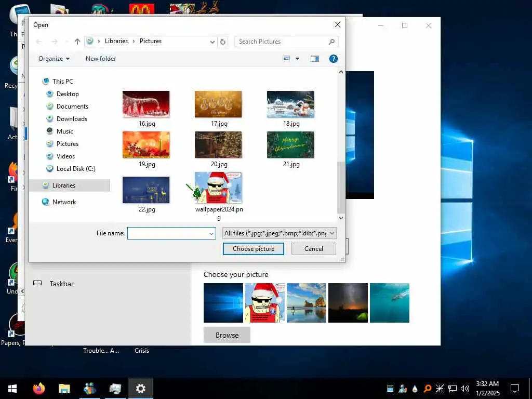The width and height of the screenshot is (532, 399).
Task: Open Documents in navigation pane
Action: 72,107
